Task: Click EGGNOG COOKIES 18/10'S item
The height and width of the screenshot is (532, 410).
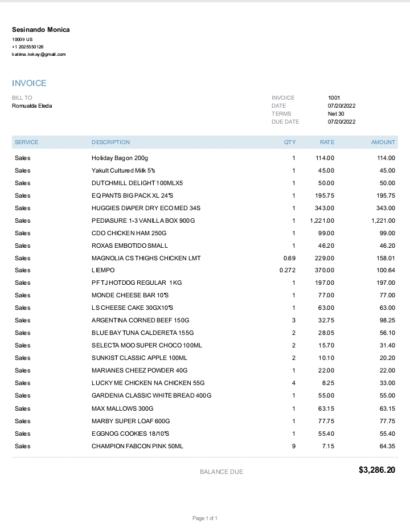Action: pyautogui.click(x=130, y=434)
